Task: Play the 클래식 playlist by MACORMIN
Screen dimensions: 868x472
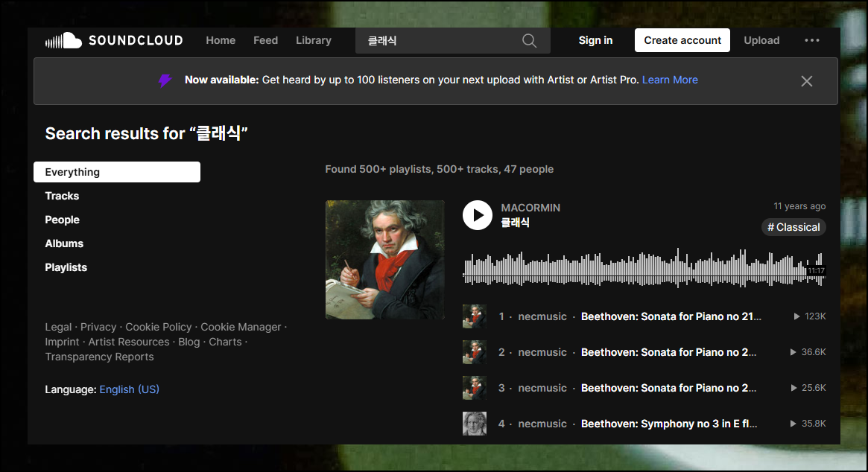Action: [x=477, y=214]
